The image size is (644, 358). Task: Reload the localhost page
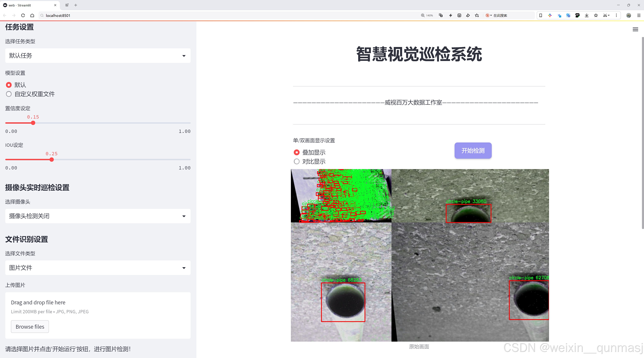tap(23, 16)
